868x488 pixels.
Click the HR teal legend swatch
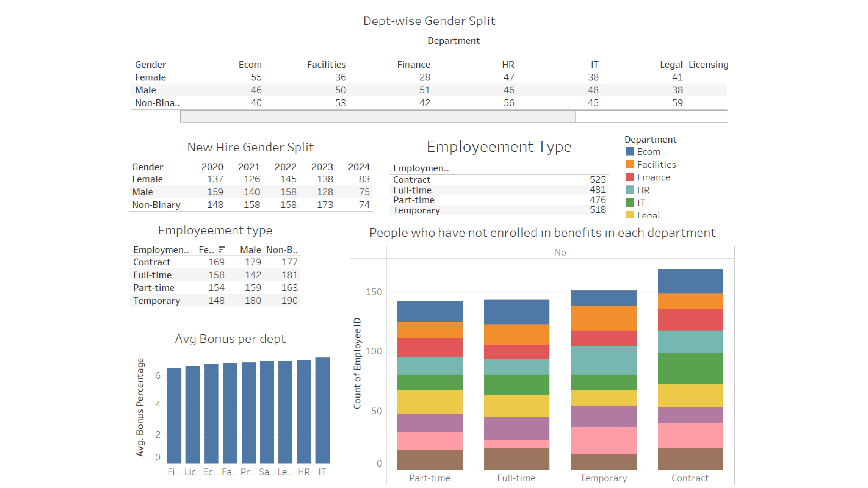(630, 190)
